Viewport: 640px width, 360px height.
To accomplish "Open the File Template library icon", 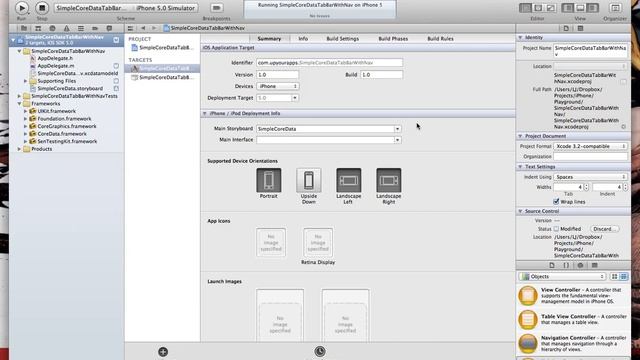I will pos(552,265).
